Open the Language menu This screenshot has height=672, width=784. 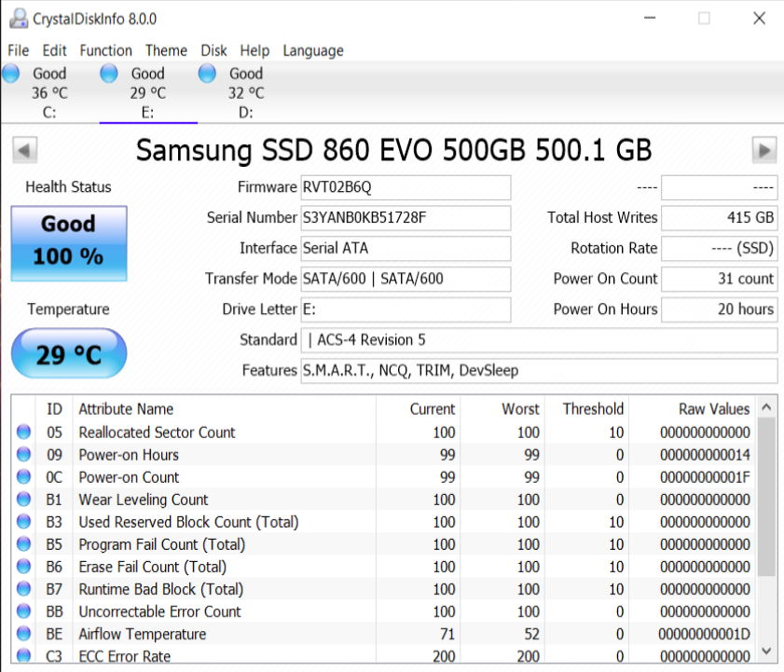click(x=313, y=50)
